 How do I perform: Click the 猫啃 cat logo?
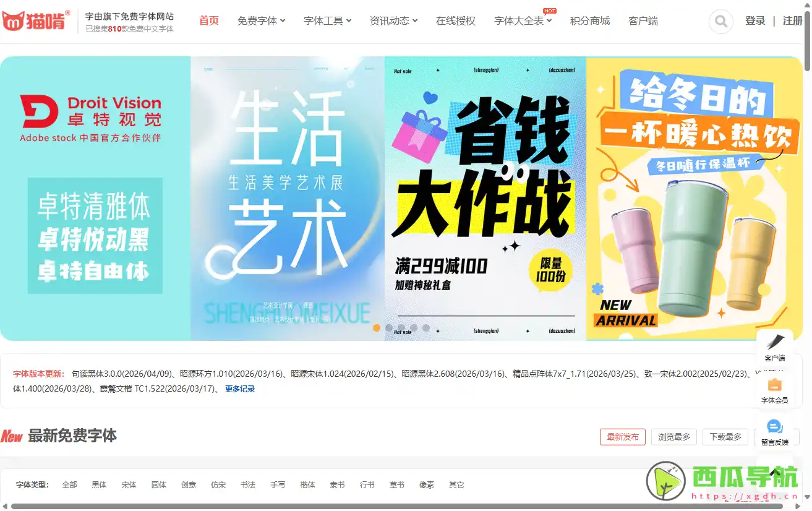[x=12, y=20]
